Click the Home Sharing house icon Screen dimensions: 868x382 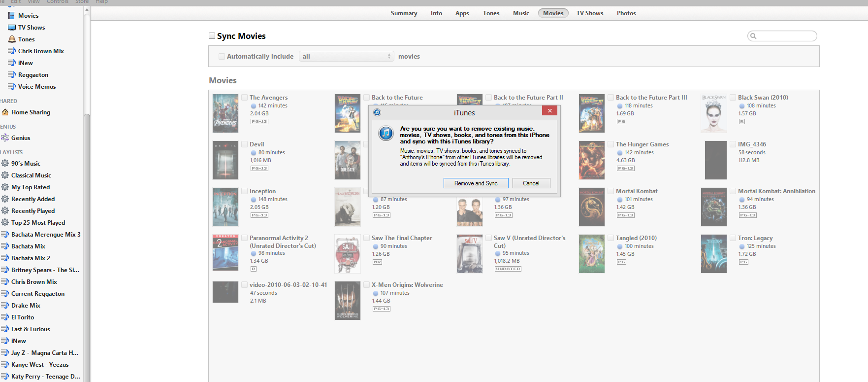click(x=5, y=112)
